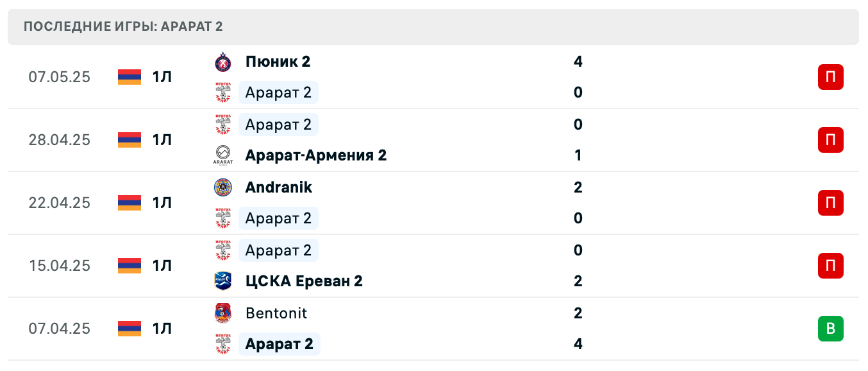The height and width of the screenshot is (371, 868).
Task: Click the П result marker beside ЦСКА Ереван 2 game
Action: coord(831,266)
